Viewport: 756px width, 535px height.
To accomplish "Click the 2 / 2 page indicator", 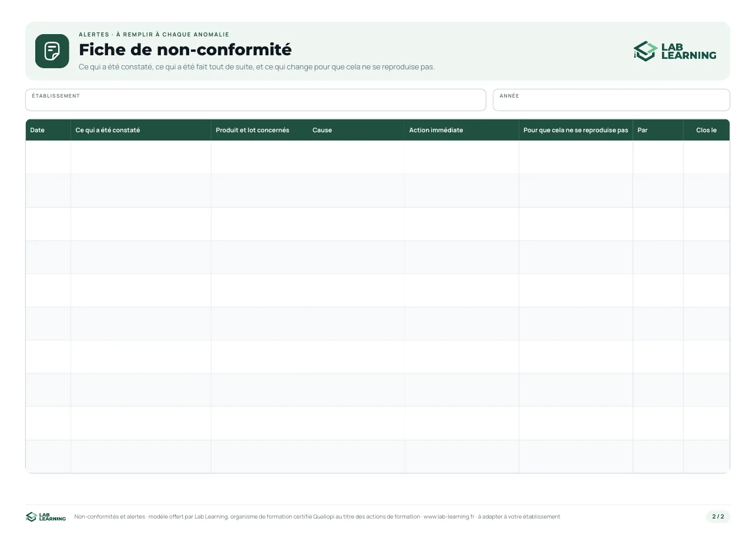I will coord(718,517).
